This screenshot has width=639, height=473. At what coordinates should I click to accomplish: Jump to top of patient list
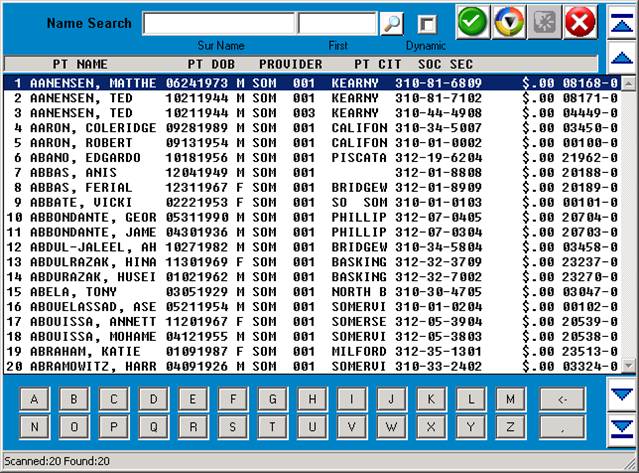(621, 23)
